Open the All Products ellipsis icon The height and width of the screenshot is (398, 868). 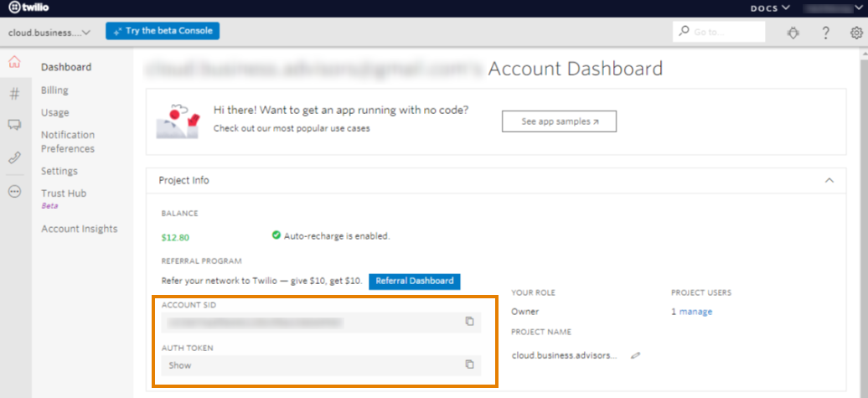(14, 192)
